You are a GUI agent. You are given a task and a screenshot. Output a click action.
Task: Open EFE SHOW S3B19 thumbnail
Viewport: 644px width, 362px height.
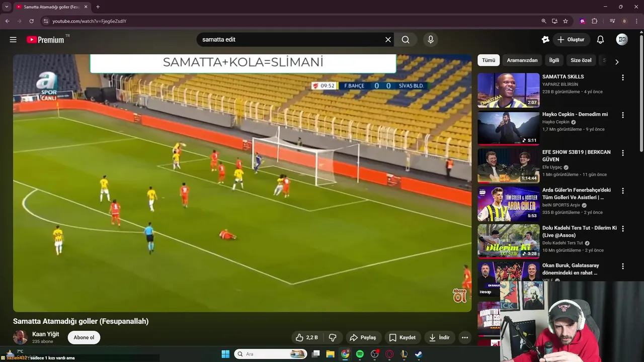(508, 166)
